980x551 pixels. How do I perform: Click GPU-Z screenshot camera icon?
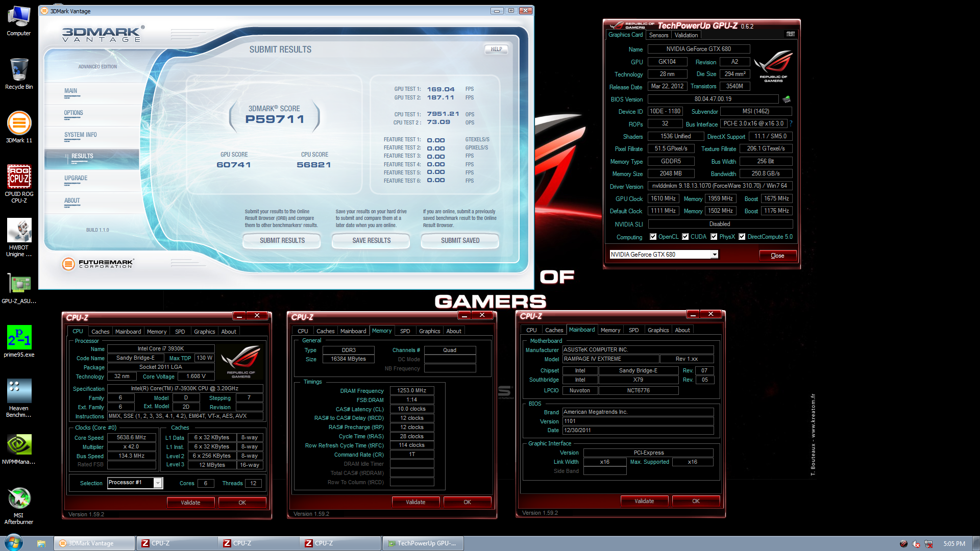(790, 34)
